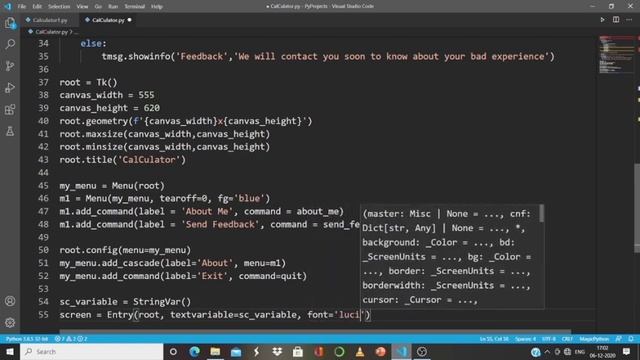Open the Terminal menu
The image size is (640, 360).
click(134, 6)
